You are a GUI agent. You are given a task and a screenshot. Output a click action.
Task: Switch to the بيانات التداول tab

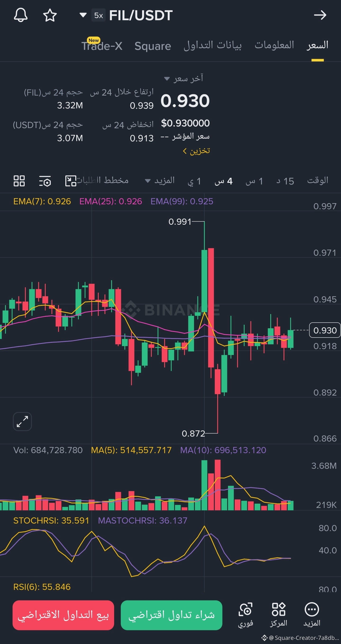[x=213, y=46]
